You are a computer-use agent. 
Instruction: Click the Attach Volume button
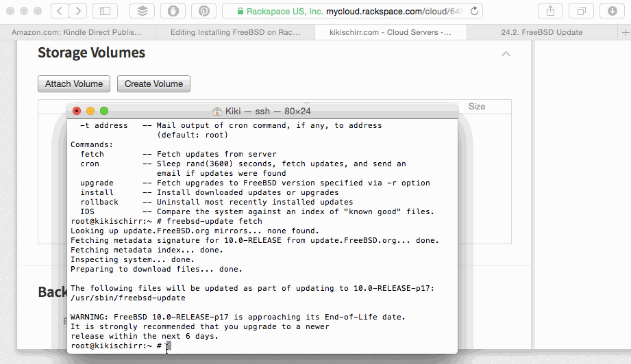pos(74,84)
